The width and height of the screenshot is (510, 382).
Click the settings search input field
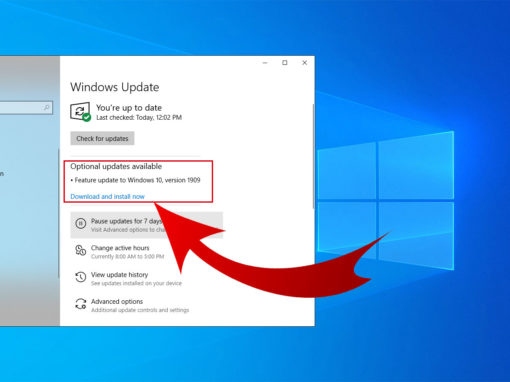click(x=25, y=108)
